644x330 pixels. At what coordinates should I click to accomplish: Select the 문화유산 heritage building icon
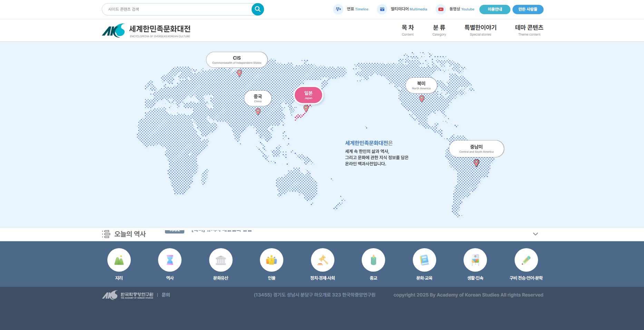coord(221,260)
